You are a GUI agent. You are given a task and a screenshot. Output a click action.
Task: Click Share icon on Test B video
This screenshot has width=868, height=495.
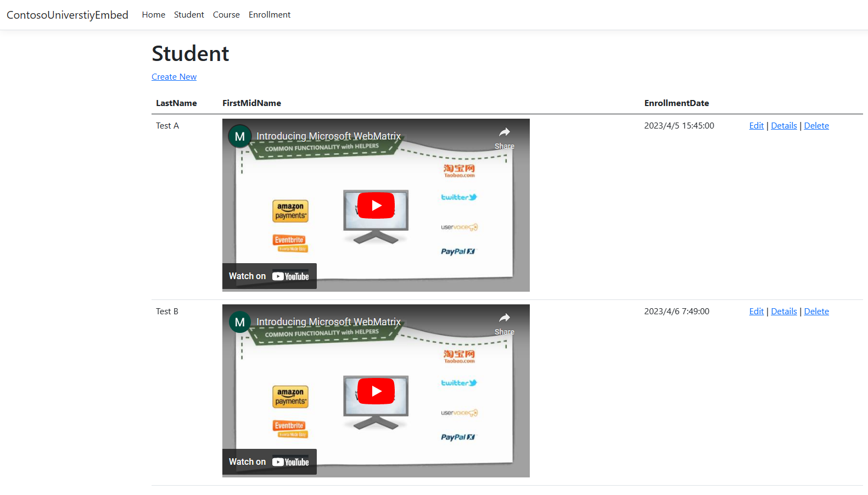tap(505, 322)
